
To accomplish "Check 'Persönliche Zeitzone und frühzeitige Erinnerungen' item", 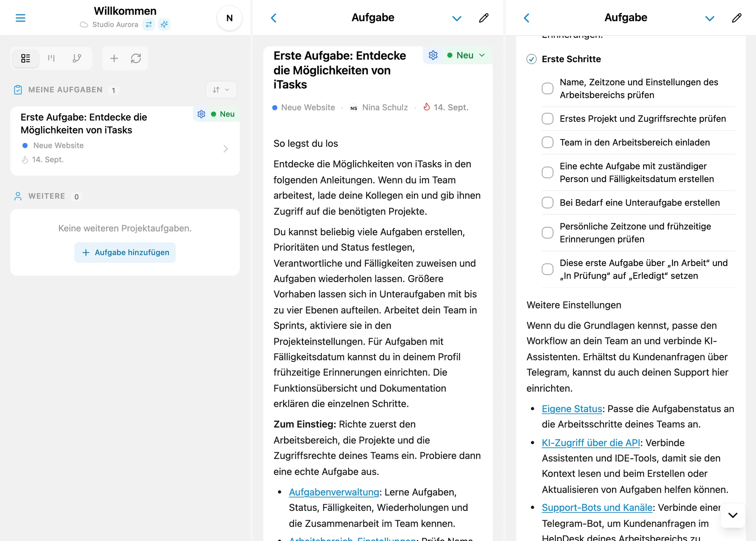I will 547,232.
